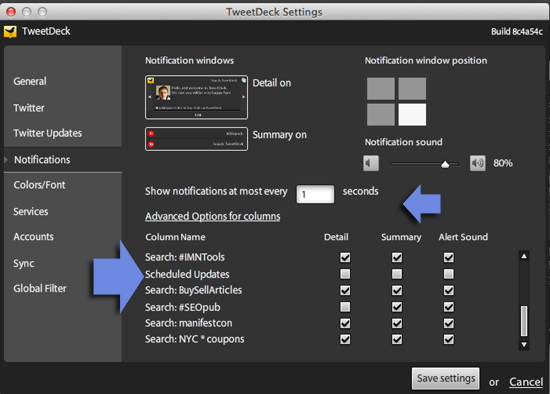Open the Twitter settings section
This screenshot has width=550, height=394.
[x=29, y=108]
